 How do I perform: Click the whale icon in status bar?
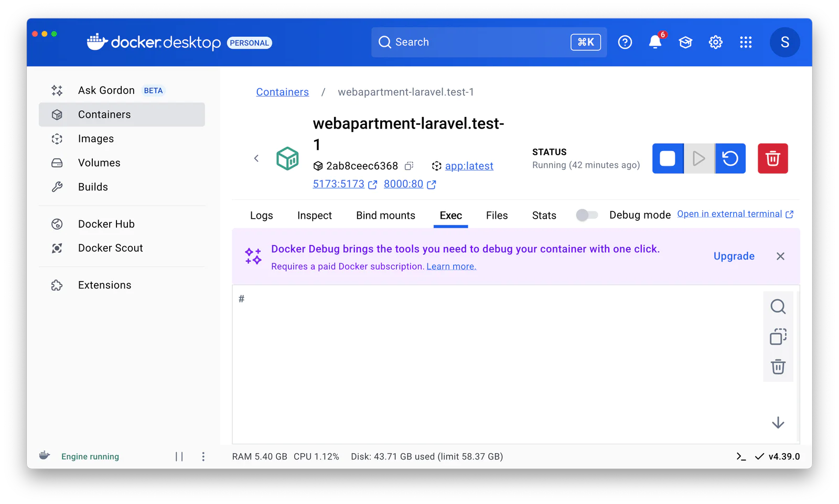pos(45,456)
